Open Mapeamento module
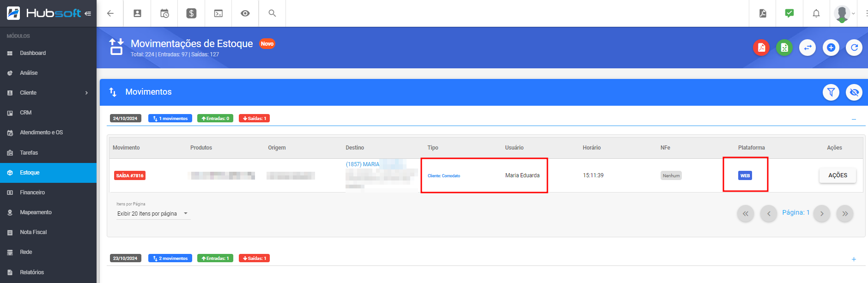Screen dimensions: 868x283 [x=48, y=212]
